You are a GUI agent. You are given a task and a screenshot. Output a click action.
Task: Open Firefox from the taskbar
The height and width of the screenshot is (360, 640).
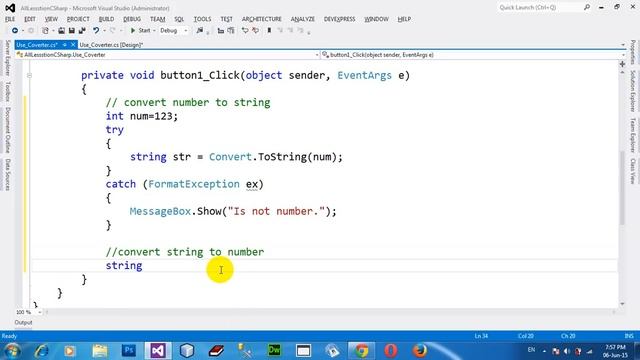pos(420,351)
